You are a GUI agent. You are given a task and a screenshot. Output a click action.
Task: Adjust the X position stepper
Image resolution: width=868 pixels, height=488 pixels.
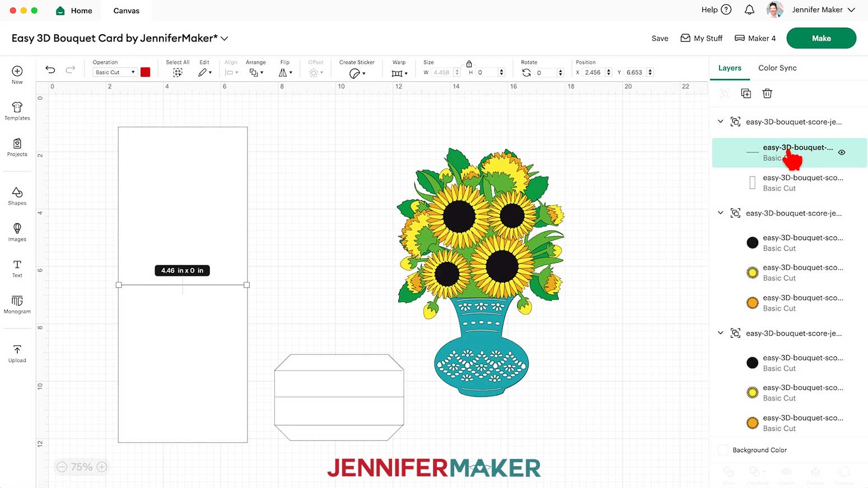pyautogui.click(x=609, y=72)
